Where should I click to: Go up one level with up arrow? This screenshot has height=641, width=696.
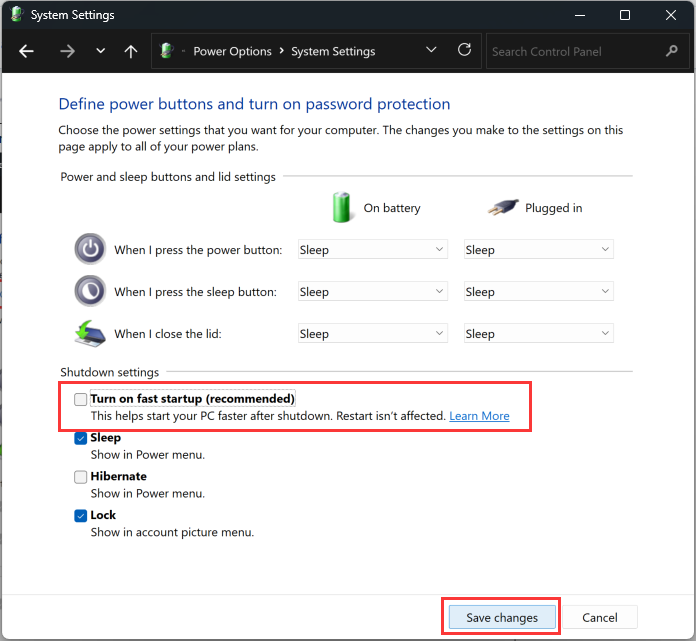click(x=130, y=51)
